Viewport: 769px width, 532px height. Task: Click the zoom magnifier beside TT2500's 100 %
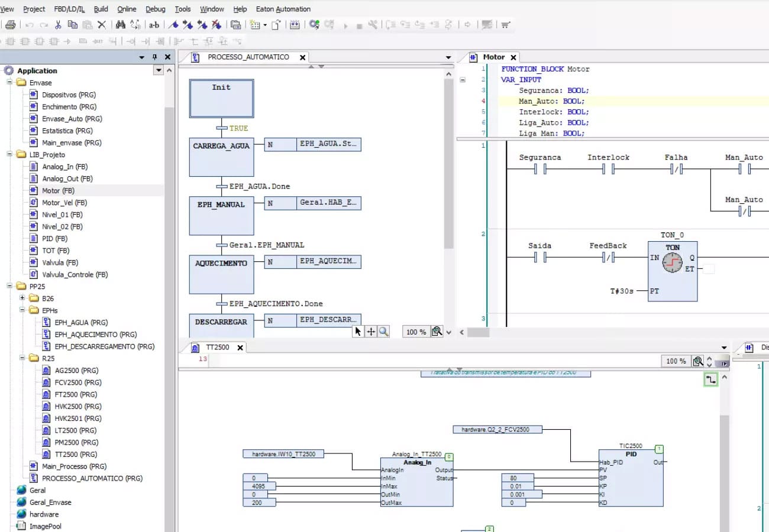[x=698, y=361]
